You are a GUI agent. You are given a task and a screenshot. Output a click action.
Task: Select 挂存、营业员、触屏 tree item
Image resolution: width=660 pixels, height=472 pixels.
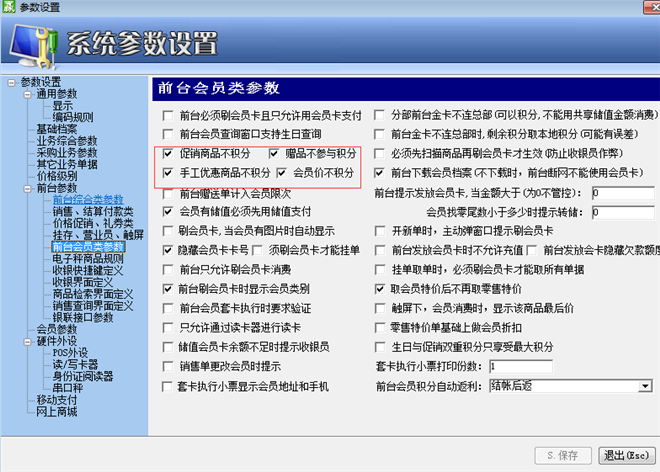[98, 235]
